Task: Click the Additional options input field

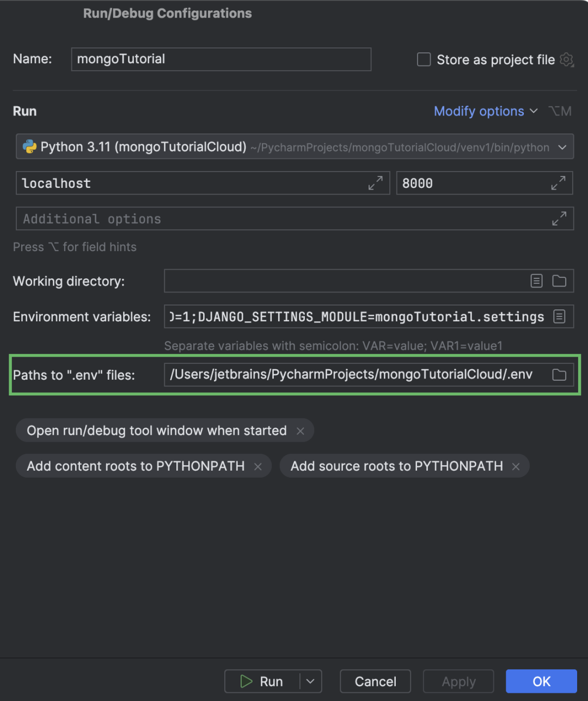Action: [x=295, y=218]
